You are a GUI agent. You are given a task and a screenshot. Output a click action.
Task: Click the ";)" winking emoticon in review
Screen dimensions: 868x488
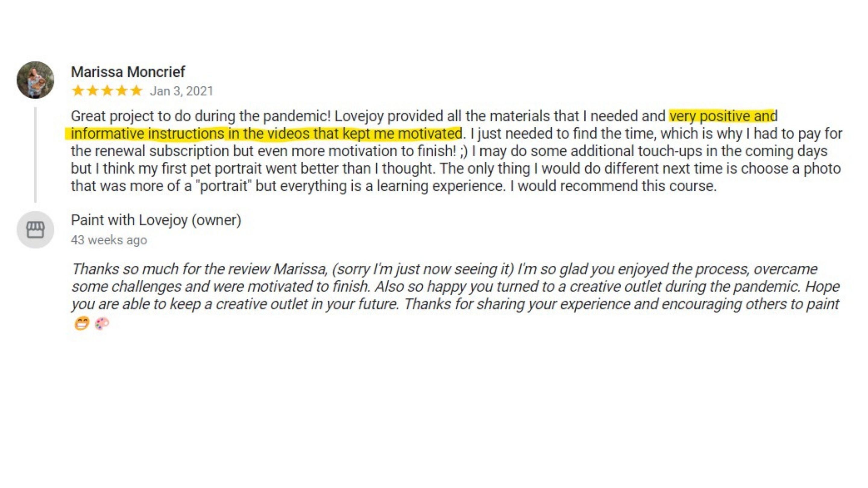point(464,151)
